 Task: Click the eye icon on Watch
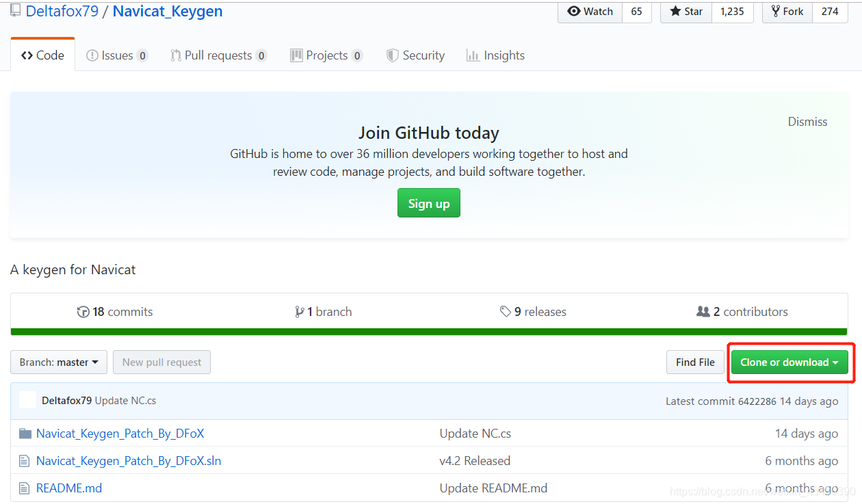[573, 12]
